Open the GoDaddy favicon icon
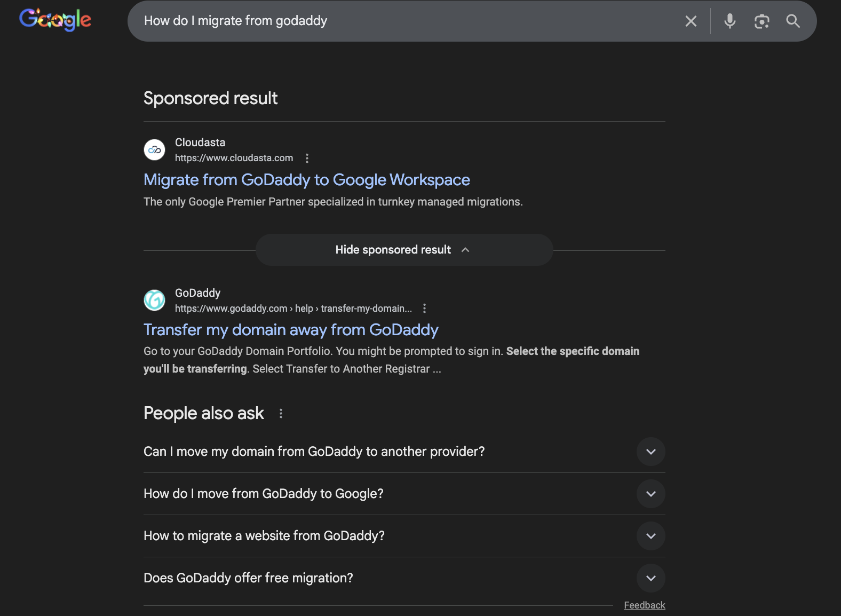The width and height of the screenshot is (841, 616). pyautogui.click(x=155, y=300)
